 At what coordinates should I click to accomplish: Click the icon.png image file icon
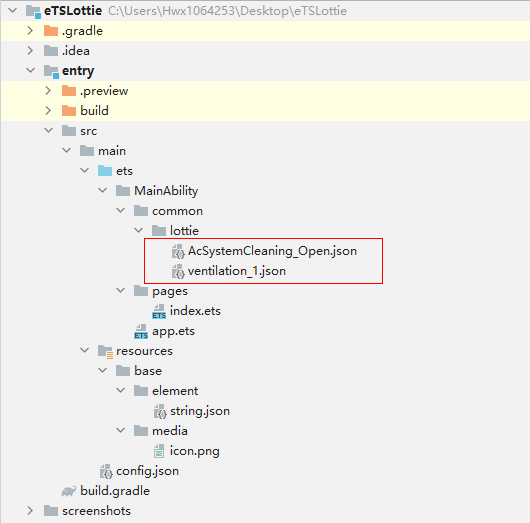click(159, 451)
